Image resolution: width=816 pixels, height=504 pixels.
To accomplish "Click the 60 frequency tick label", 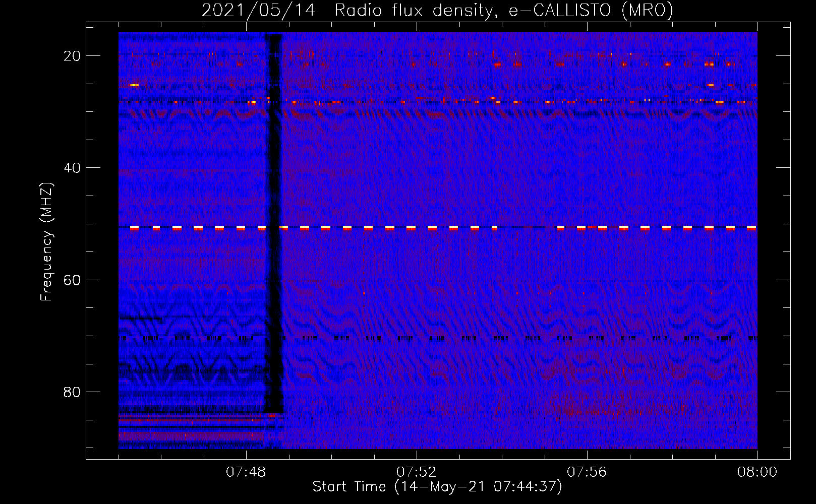I will click(72, 280).
